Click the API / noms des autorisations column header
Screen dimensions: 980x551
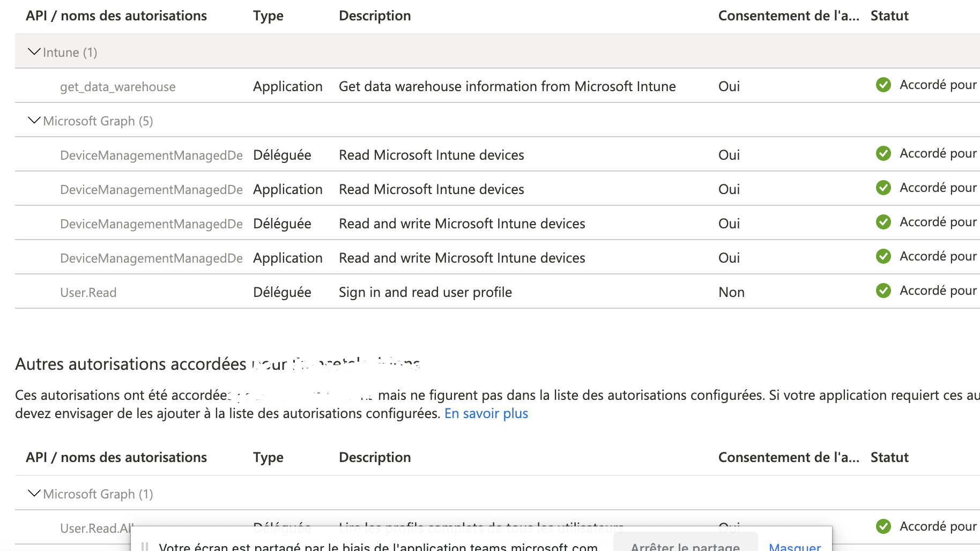[116, 16]
